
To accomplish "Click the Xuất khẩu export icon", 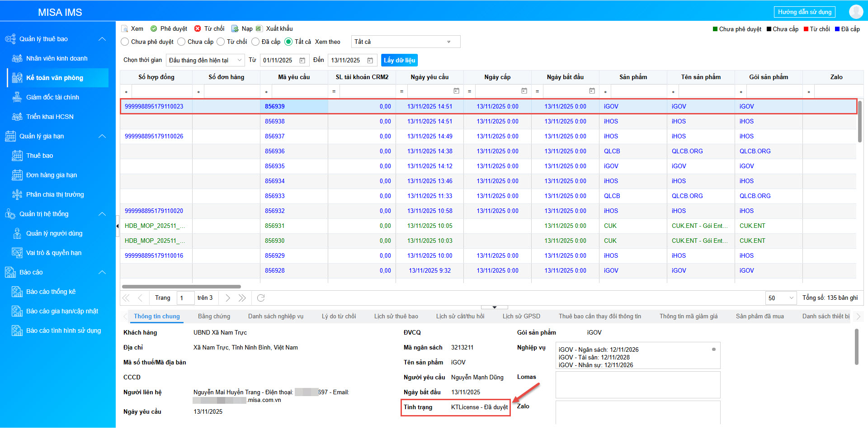I will coord(259,29).
